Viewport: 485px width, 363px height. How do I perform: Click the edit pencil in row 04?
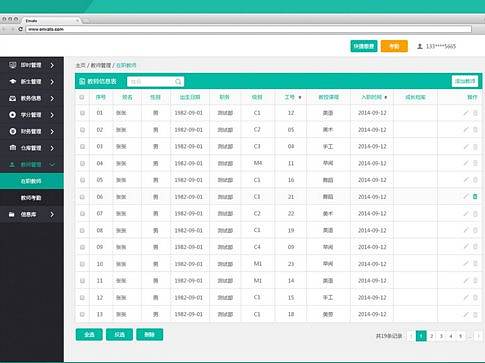466,163
